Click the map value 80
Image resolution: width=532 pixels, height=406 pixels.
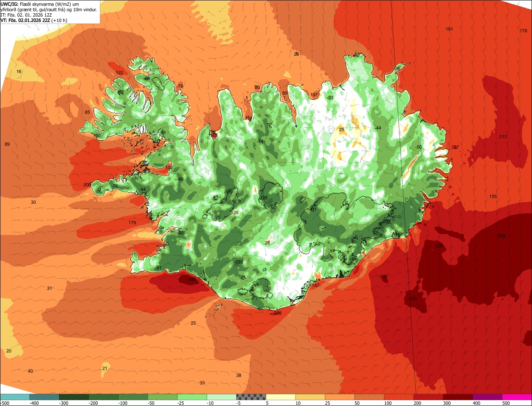coord(257,87)
